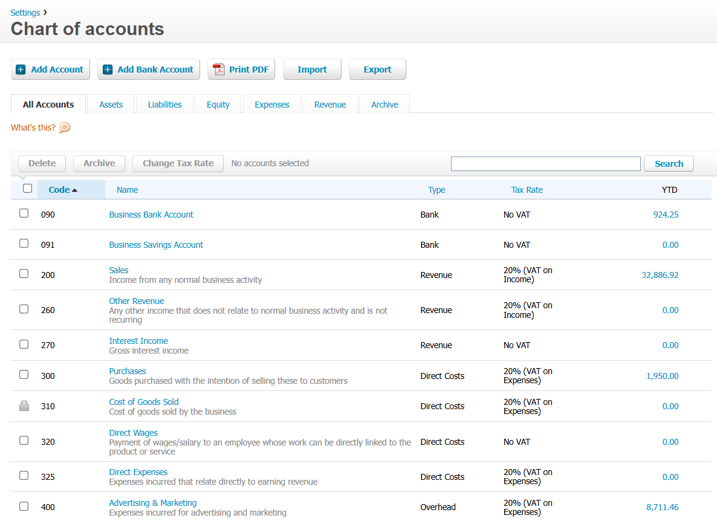Click the YTD value 1,950.00
Viewport: 717px width, 521px height.
662,376
